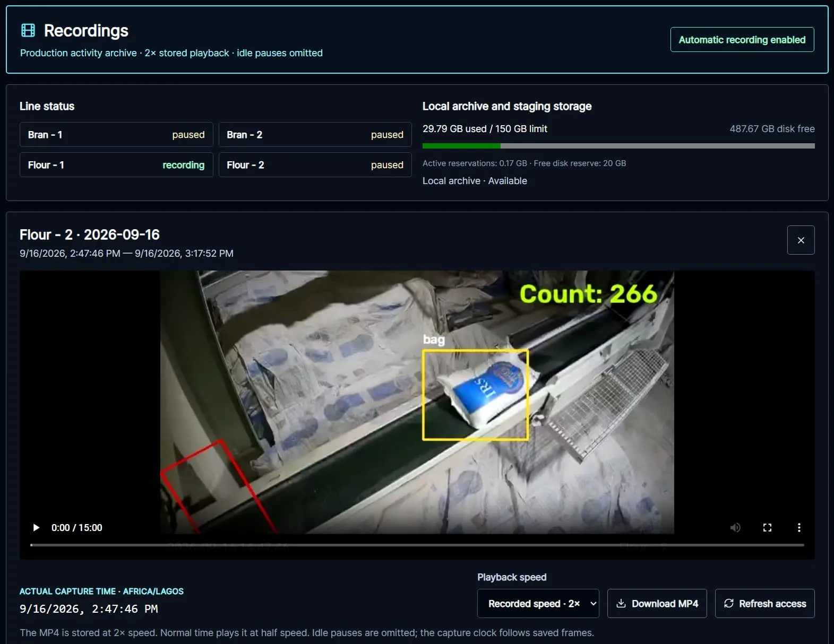Select the Flour - 2 paused line
This screenshot has height=644, width=834.
315,165
